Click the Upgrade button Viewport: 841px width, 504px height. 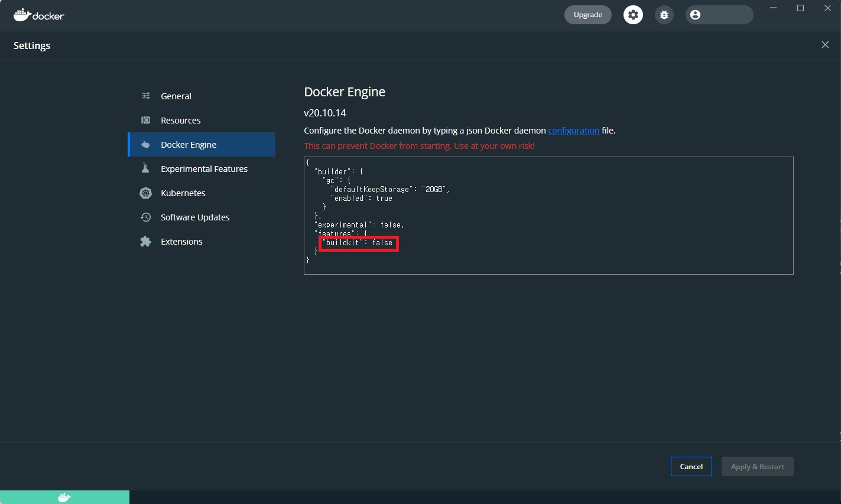tap(588, 15)
